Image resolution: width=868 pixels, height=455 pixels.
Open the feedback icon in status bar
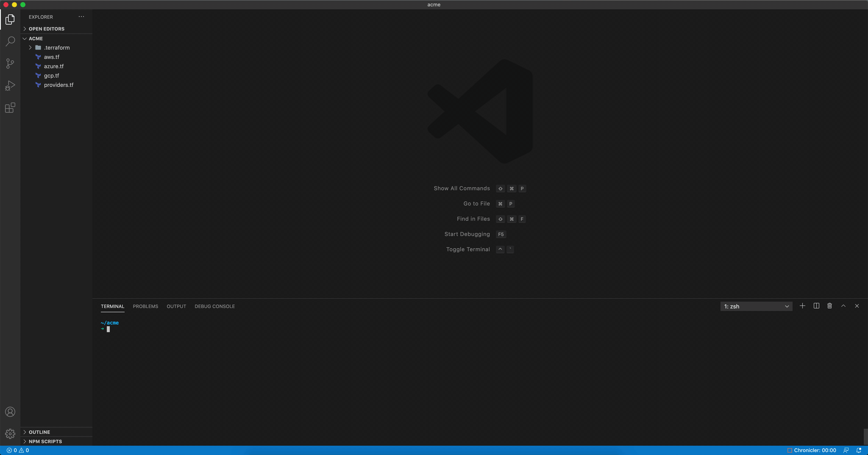click(846, 450)
